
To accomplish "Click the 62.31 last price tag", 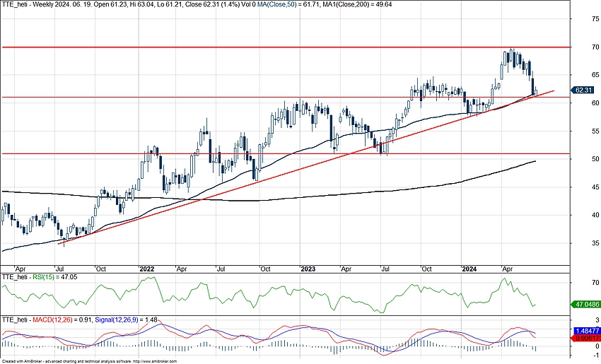I will [583, 90].
